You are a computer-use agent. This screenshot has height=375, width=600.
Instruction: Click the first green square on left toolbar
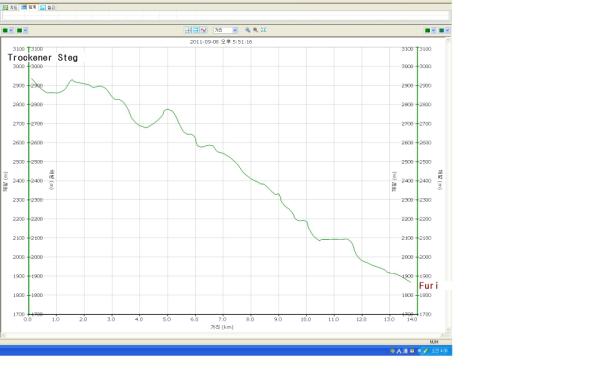point(5,30)
